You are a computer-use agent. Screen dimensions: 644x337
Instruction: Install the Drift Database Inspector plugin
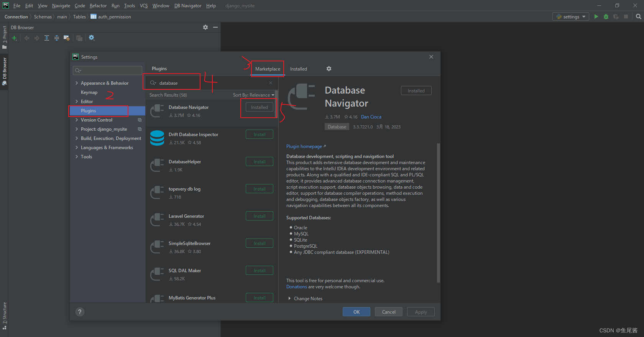(x=260, y=135)
